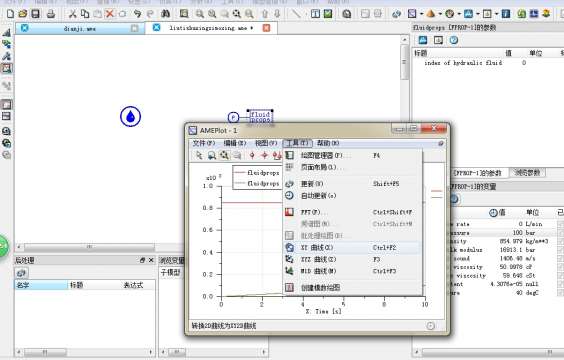Select the blue water-drop fluid icon on sketch
The width and height of the screenshot is (564, 360).
[x=130, y=117]
